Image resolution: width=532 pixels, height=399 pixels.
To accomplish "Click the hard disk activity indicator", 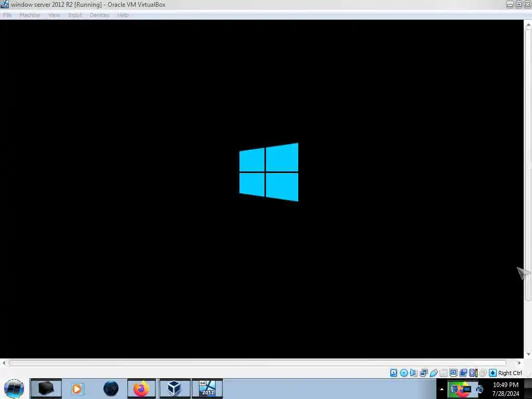I will 394,373.
